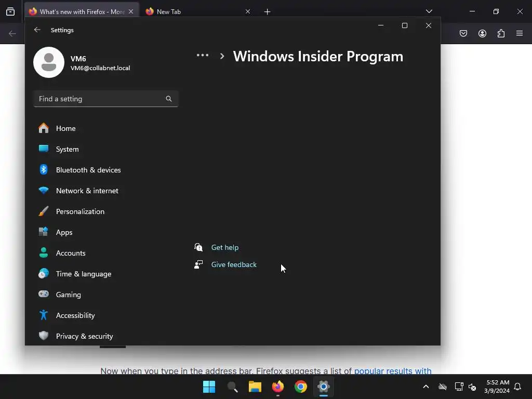The height and width of the screenshot is (399, 532).
Task: Switch to Firefox from the taskbar
Action: 278,387
